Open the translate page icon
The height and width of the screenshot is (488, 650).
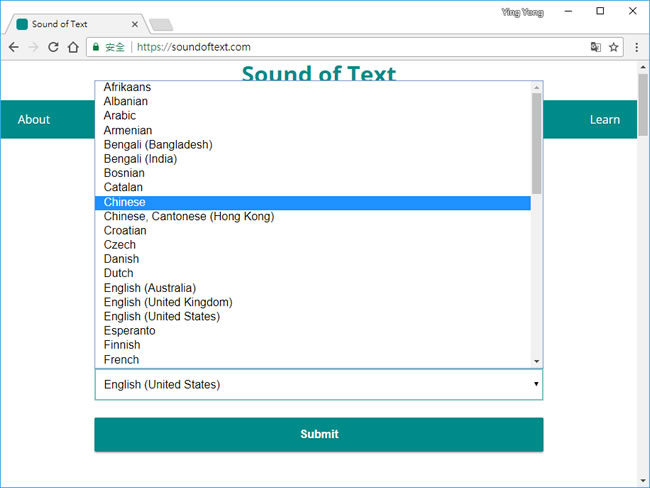[x=596, y=47]
